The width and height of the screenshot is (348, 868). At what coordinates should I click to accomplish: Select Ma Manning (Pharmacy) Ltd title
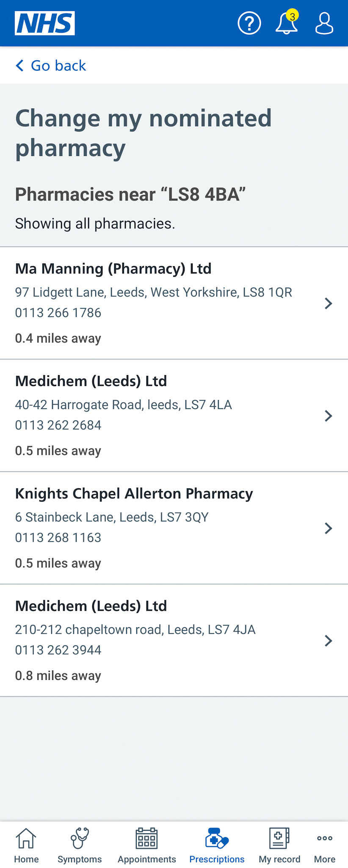point(113,269)
